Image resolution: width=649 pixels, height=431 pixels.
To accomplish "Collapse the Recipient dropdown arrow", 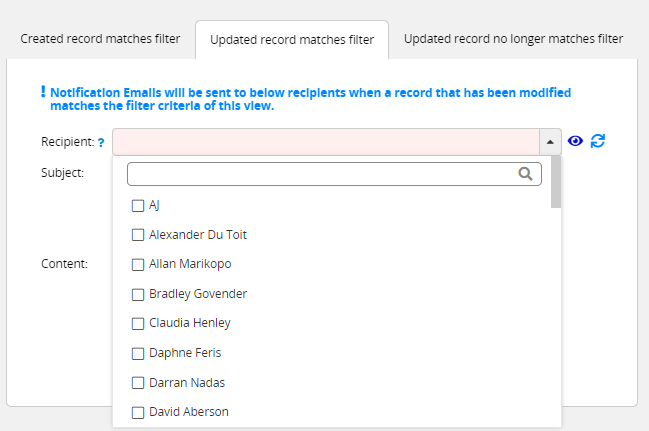I will click(550, 142).
